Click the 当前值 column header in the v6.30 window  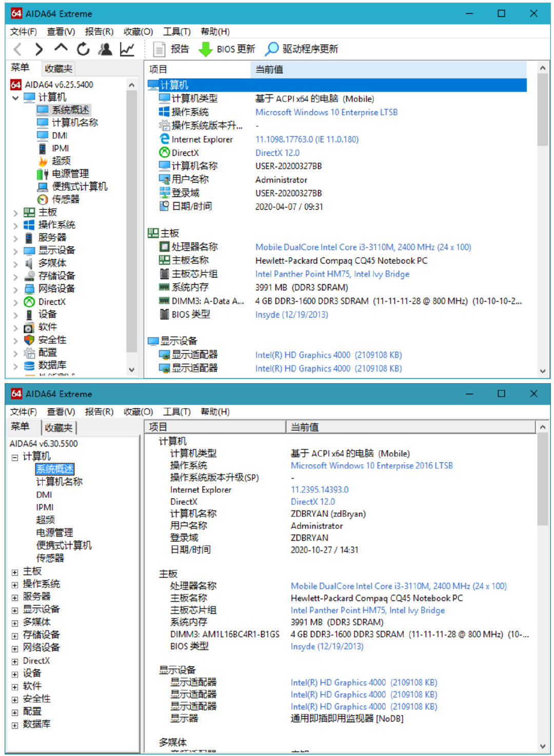(x=410, y=427)
